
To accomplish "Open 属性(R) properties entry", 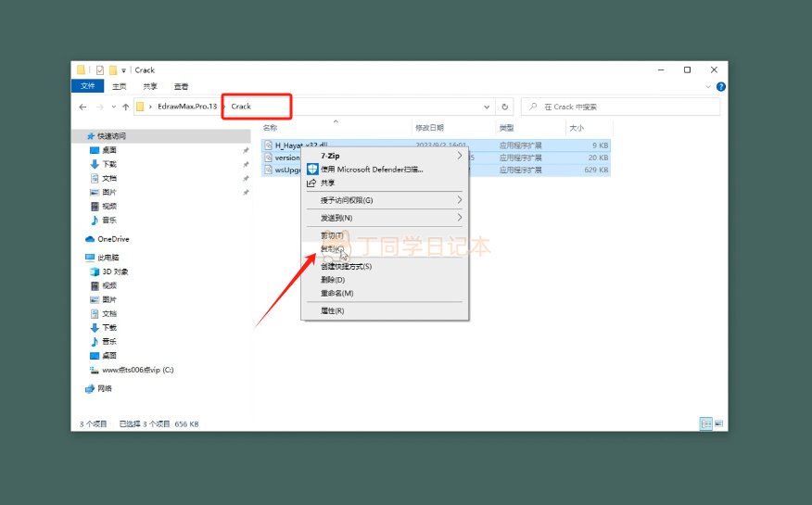I will [x=385, y=311].
